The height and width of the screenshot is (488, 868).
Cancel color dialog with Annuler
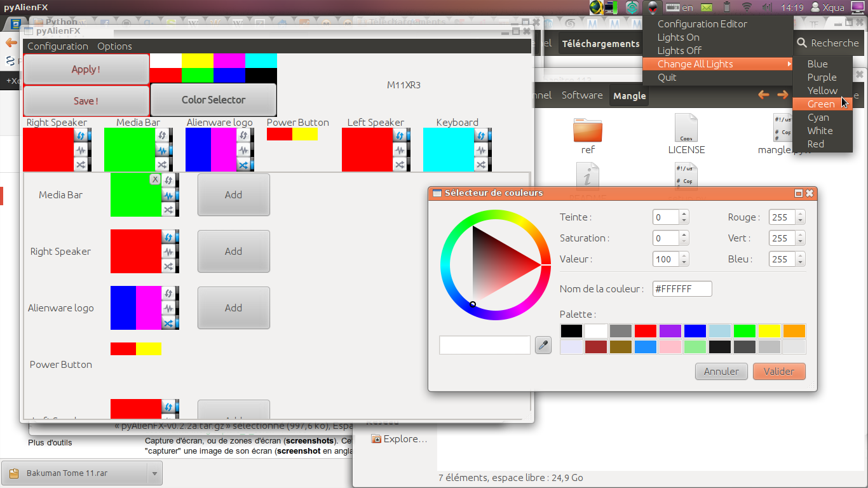click(x=721, y=371)
